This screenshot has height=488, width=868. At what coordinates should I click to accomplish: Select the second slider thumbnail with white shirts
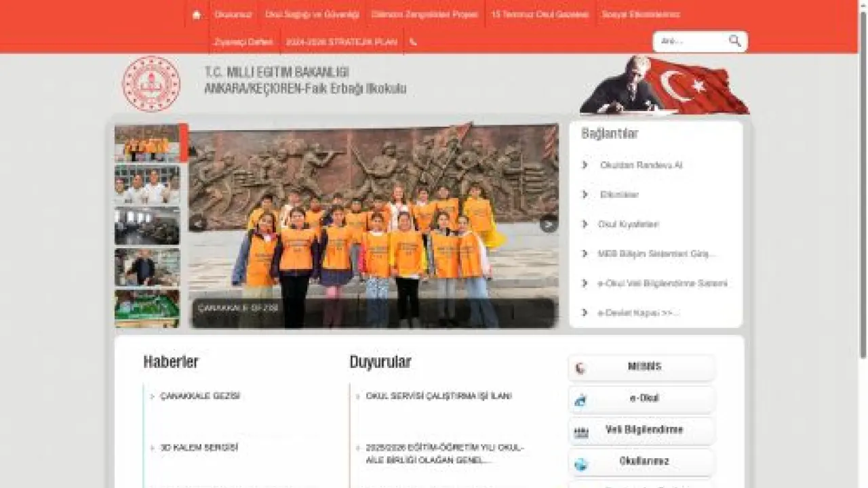point(147,185)
